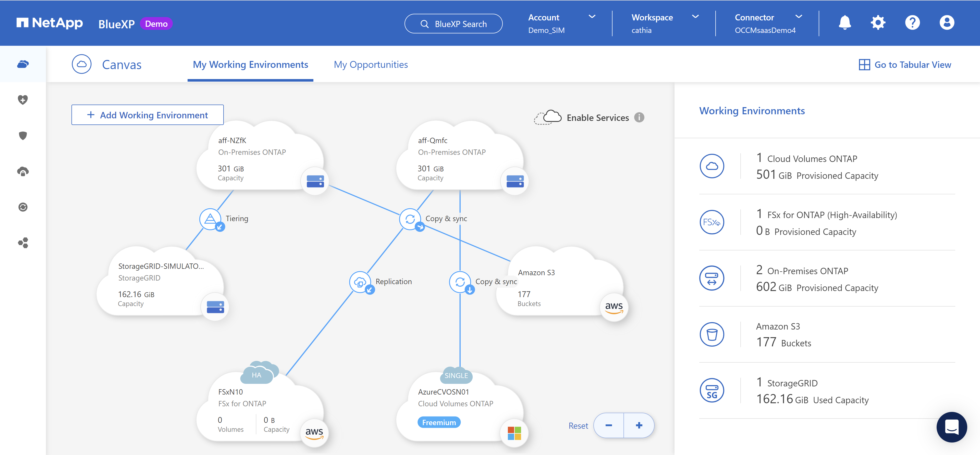Image resolution: width=980 pixels, height=455 pixels.
Task: Click the notifications bell icon
Action: click(x=844, y=23)
